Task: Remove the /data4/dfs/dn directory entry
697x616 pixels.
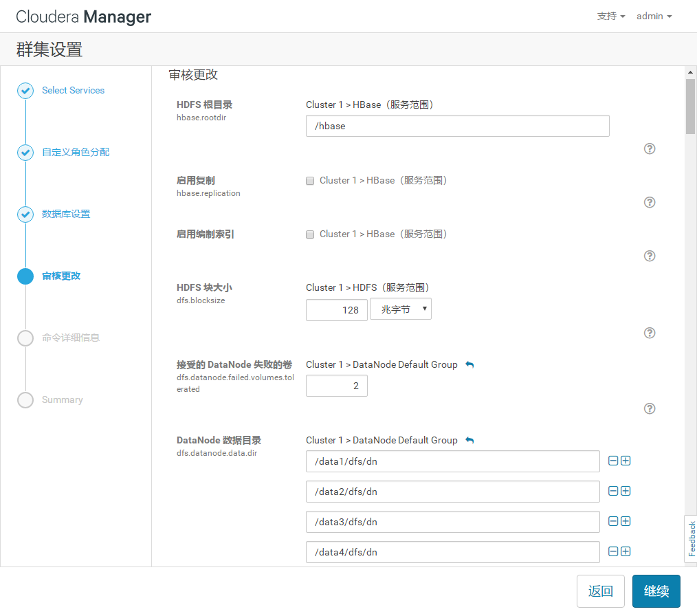Action: [612, 551]
